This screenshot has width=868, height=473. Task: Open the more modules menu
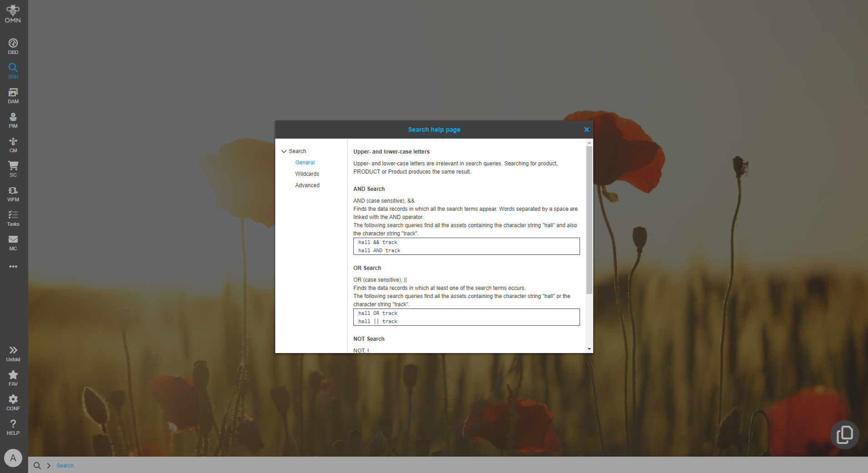[x=13, y=267]
